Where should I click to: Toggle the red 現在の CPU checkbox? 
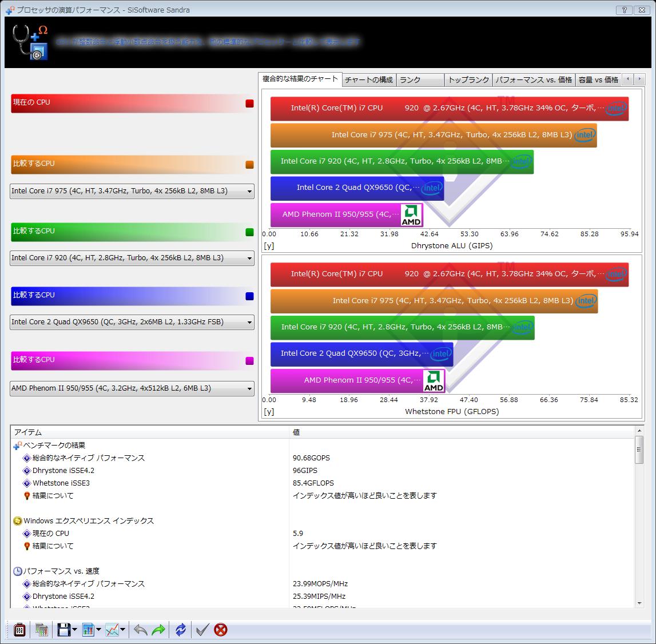[x=250, y=104]
